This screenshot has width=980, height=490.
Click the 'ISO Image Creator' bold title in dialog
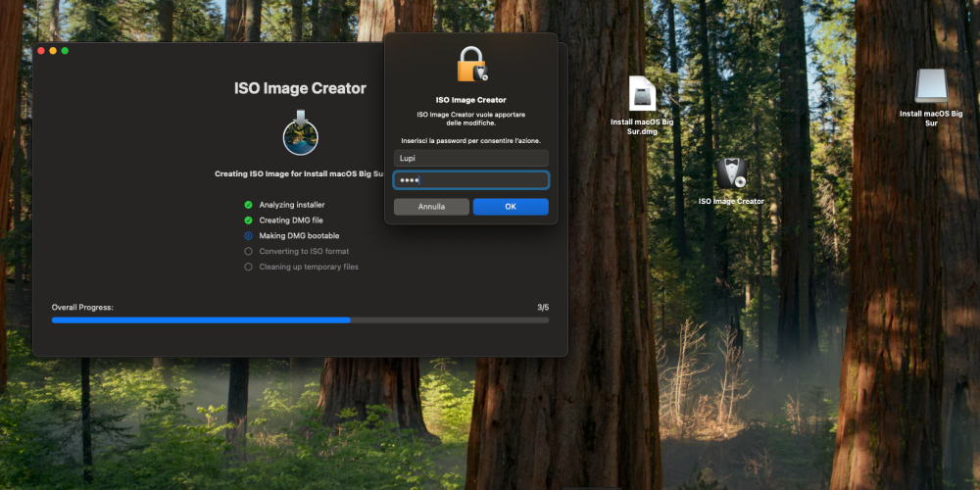(471, 100)
